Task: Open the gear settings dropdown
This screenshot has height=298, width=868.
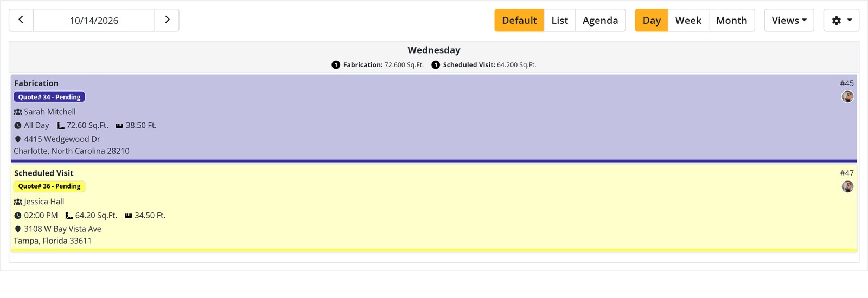Action: pos(841,20)
